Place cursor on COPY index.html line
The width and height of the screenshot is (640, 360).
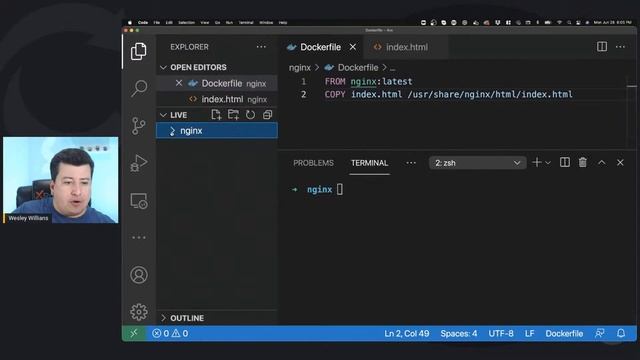coord(449,95)
